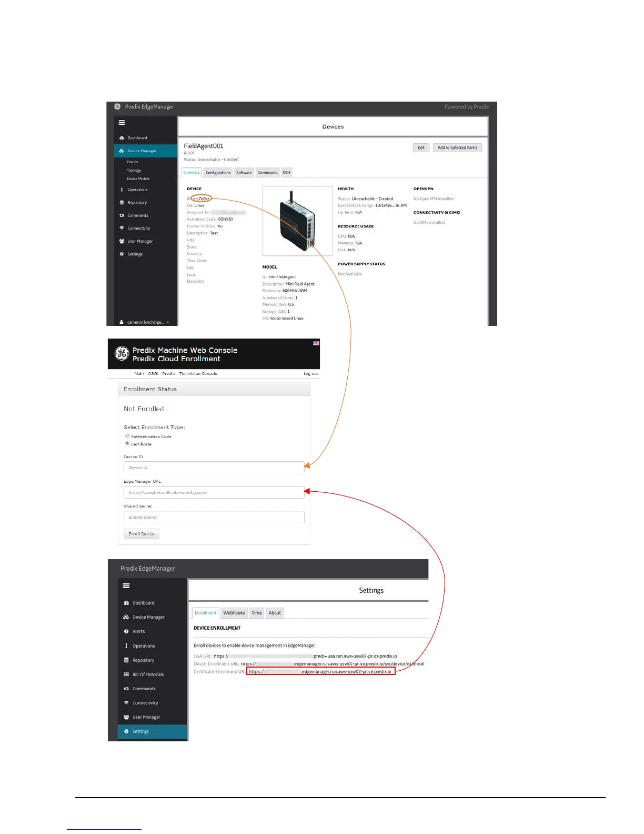Click Operations icon in the Devices screenshot sidebar

pyautogui.click(x=122, y=190)
